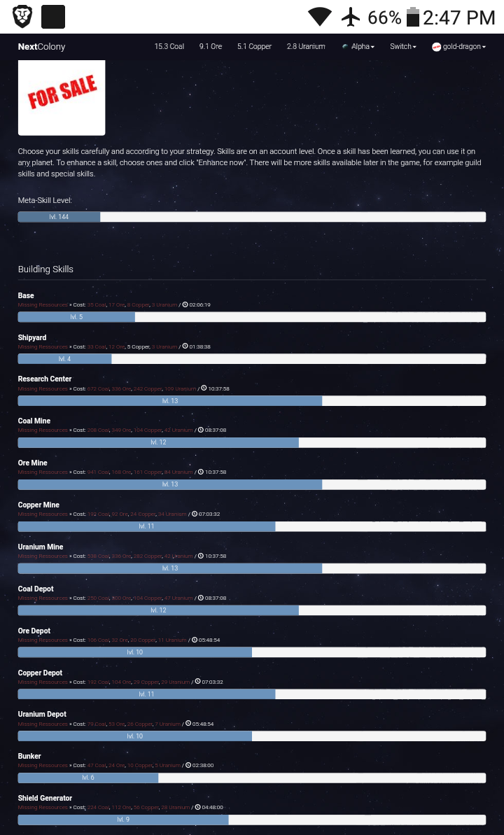504x835 pixels.
Task: Open the 15.3 Coal resource item
Action: 169,47
